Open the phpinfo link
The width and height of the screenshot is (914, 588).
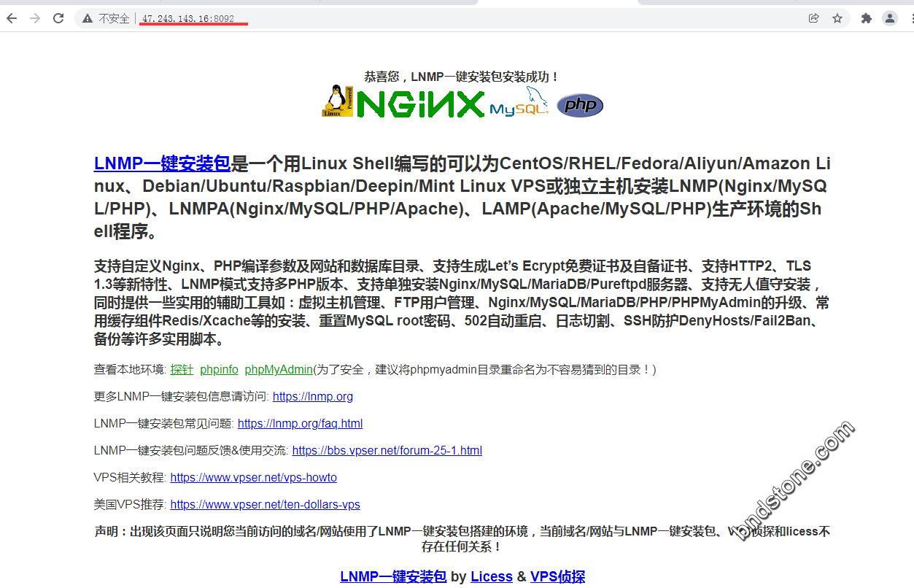coord(220,370)
